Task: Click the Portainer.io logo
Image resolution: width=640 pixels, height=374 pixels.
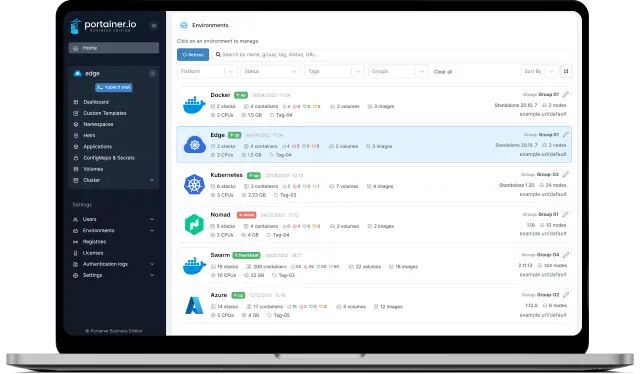Action: (x=103, y=26)
